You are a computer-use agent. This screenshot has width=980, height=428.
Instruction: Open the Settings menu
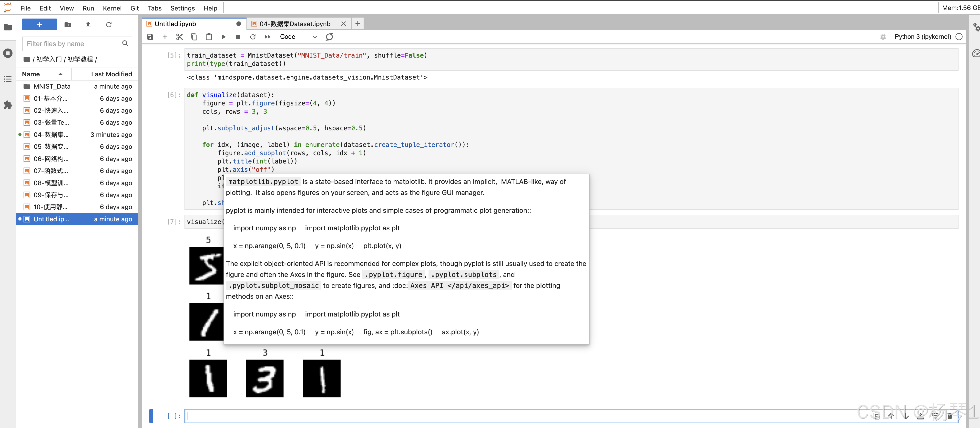[183, 8]
